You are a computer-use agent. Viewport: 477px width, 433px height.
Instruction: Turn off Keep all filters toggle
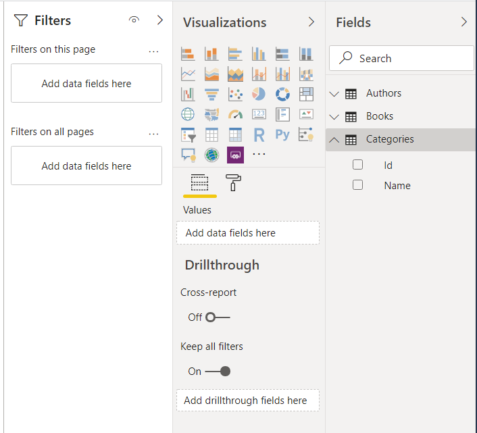point(217,371)
